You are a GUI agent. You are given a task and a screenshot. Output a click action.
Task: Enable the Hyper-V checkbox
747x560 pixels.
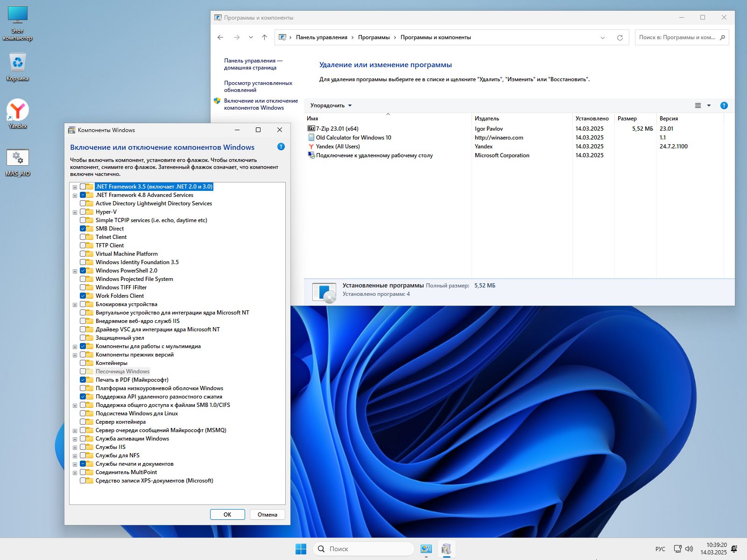coord(83,212)
